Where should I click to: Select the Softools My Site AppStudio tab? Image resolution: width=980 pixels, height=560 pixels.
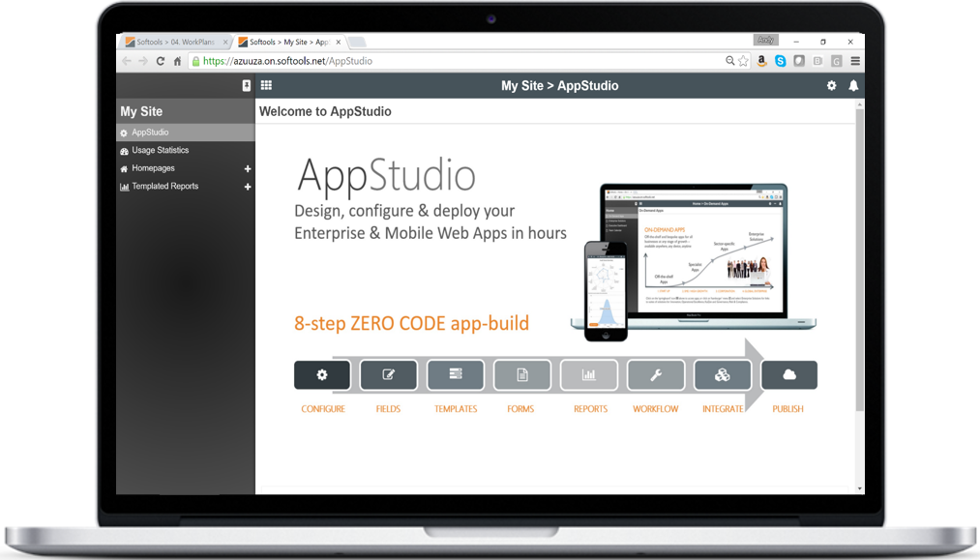coord(288,42)
